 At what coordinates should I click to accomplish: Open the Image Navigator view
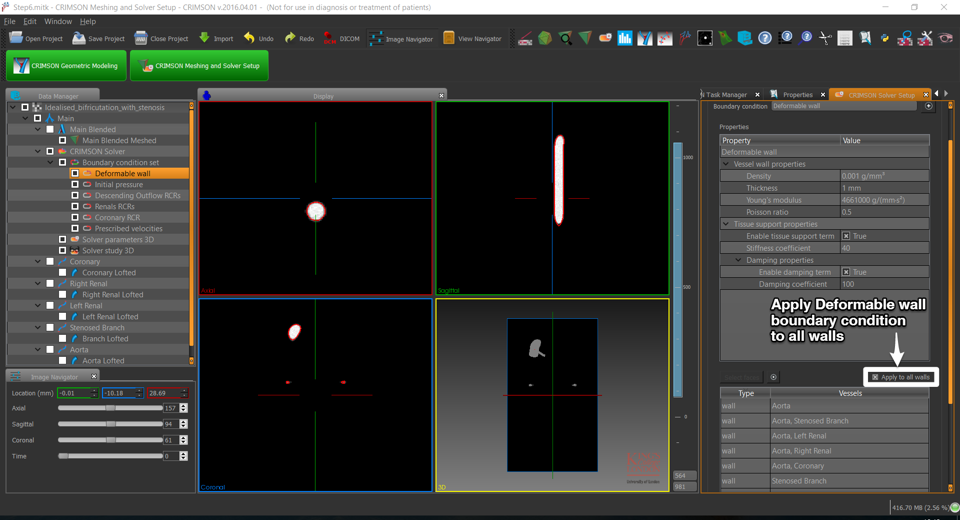401,39
